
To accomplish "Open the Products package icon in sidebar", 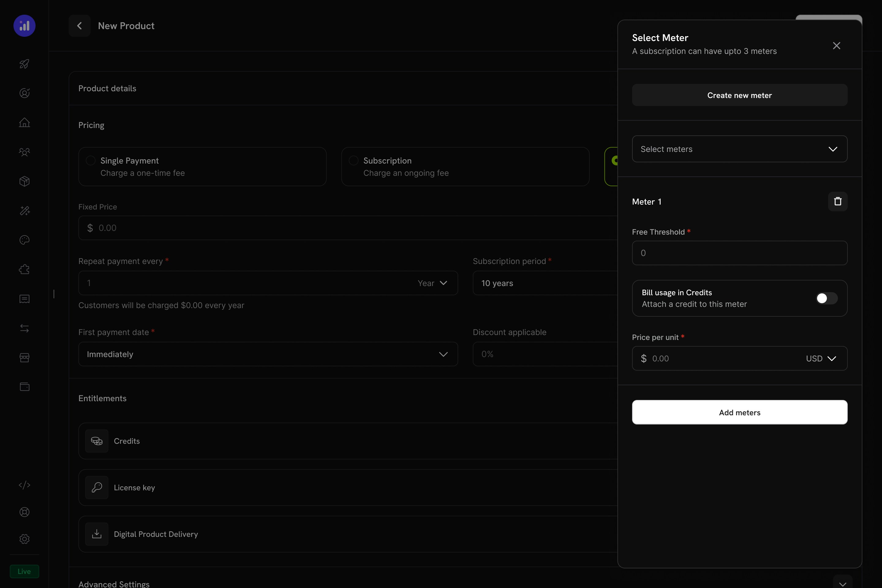I will coord(24,182).
